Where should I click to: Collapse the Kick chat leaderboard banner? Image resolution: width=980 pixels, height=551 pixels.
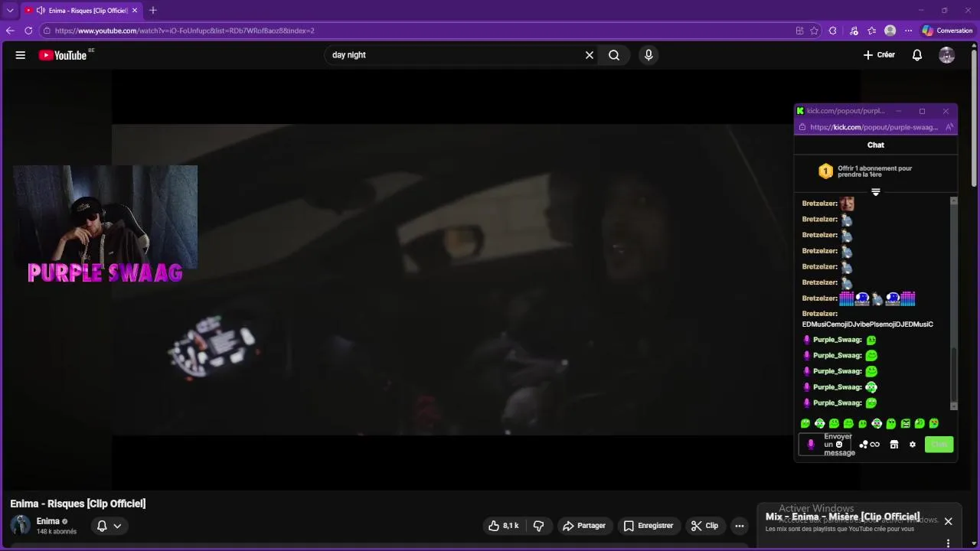876,192
